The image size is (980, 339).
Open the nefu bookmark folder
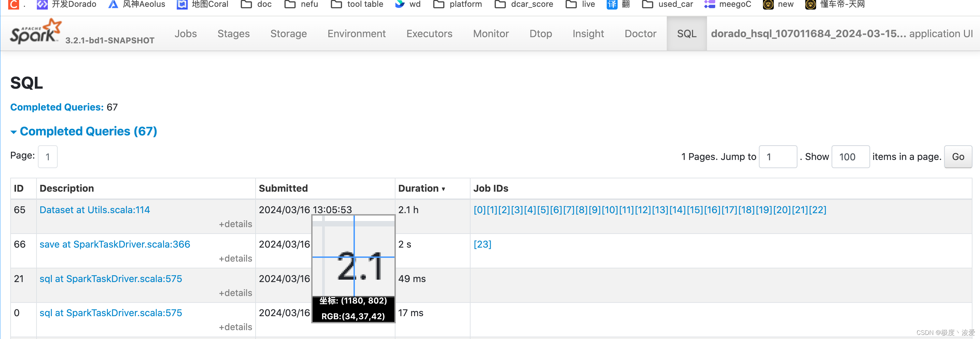(301, 4)
